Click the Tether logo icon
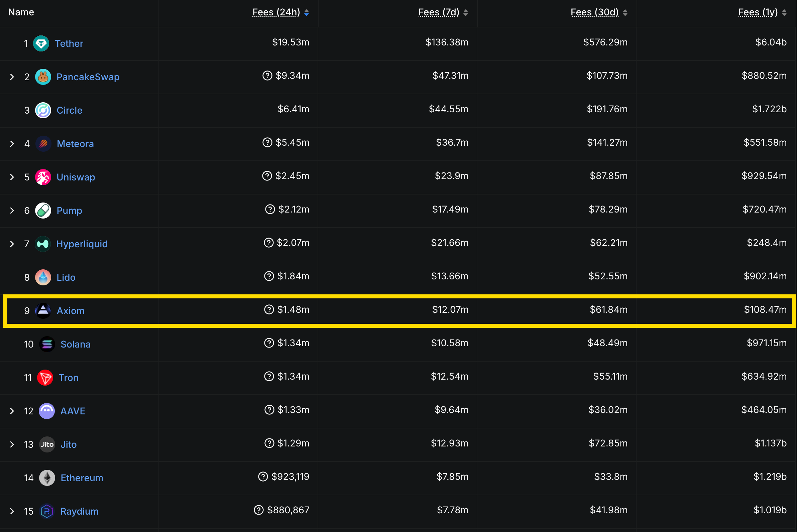797x532 pixels. 41,43
